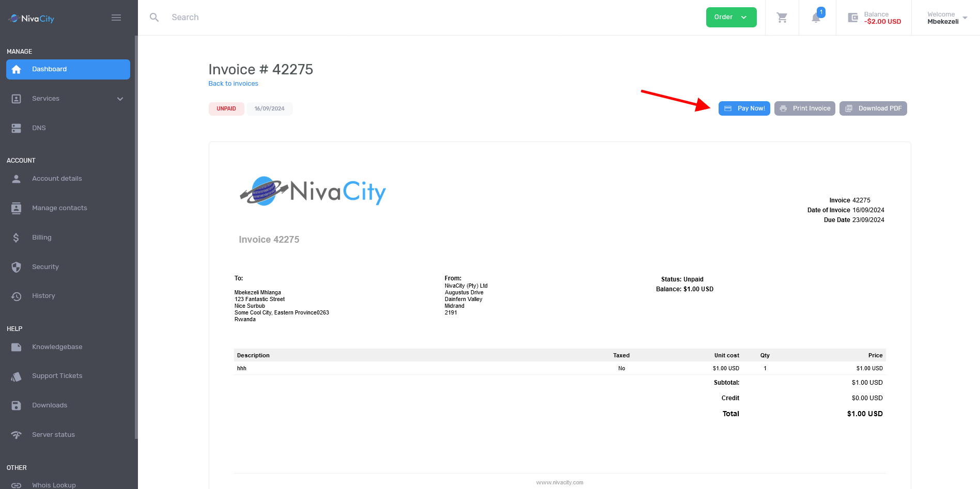The image size is (980, 489).
Task: Open Account details page
Action: coord(68,179)
